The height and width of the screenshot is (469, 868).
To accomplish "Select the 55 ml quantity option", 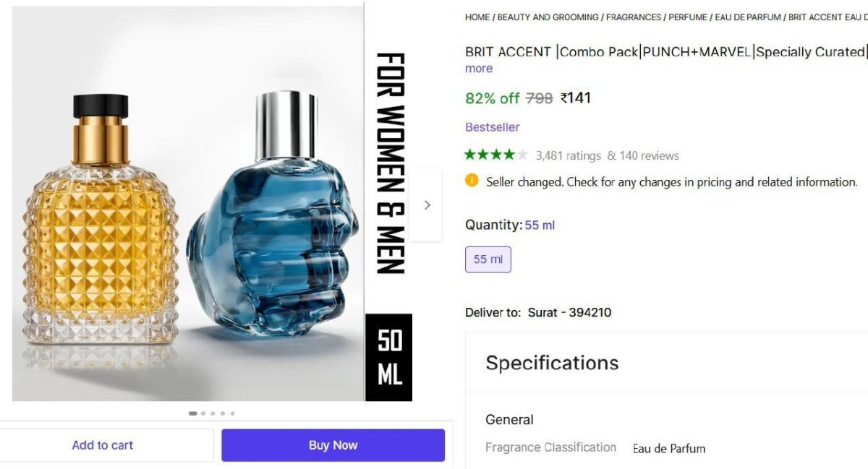I will pos(488,259).
